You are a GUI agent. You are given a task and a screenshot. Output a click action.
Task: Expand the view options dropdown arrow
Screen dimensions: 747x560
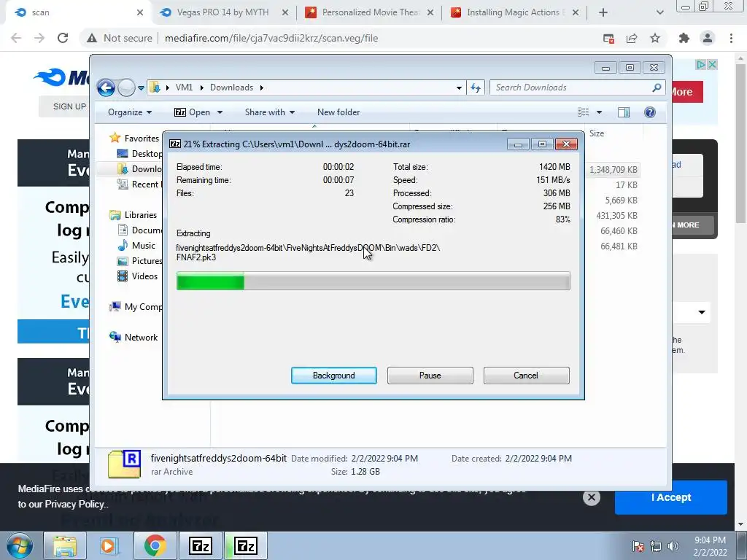[600, 112]
